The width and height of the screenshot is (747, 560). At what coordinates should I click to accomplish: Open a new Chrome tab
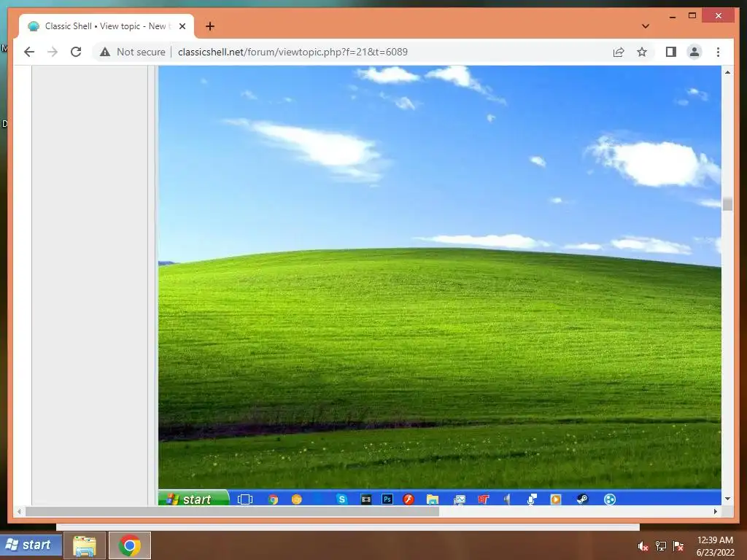[210, 26]
